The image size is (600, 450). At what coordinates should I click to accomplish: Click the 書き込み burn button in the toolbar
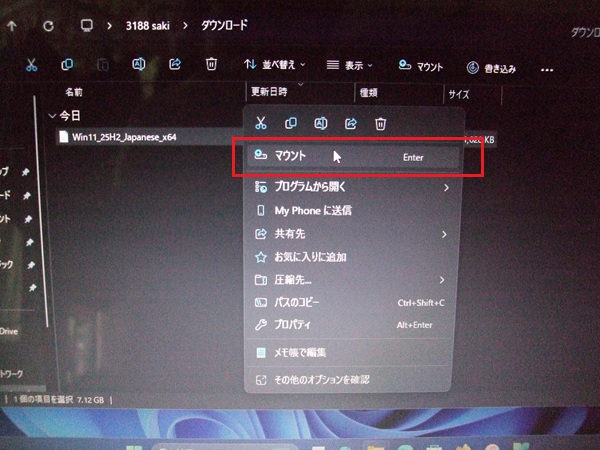click(x=492, y=68)
